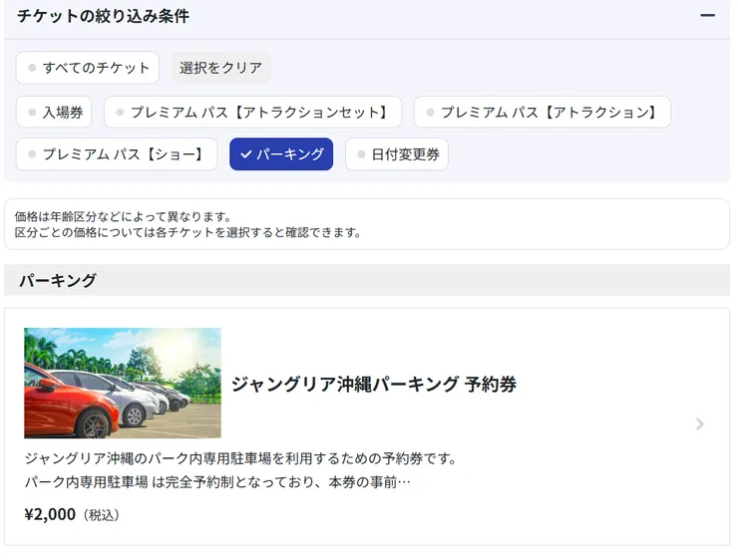Deselect the checked パーキング filter chip
This screenshot has height=560, width=738.
(x=281, y=153)
